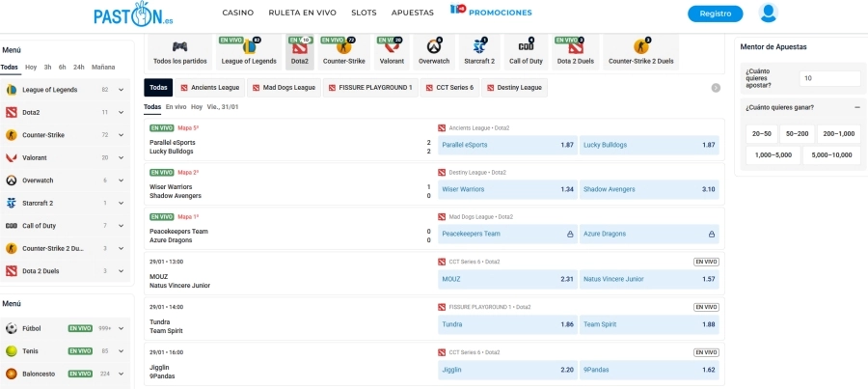Click locked Peacekeepers Team odds padlock
Image resolution: width=868 pixels, height=389 pixels.
click(570, 235)
